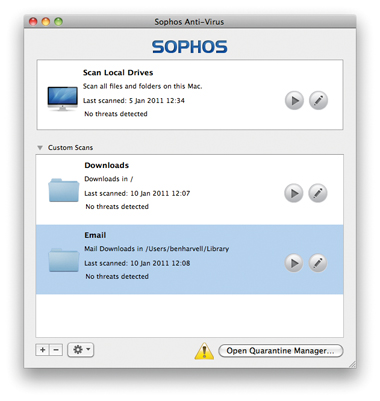The height and width of the screenshot is (401, 380).
Task: Close the Sophos Anti-Virus window
Action: (33, 22)
